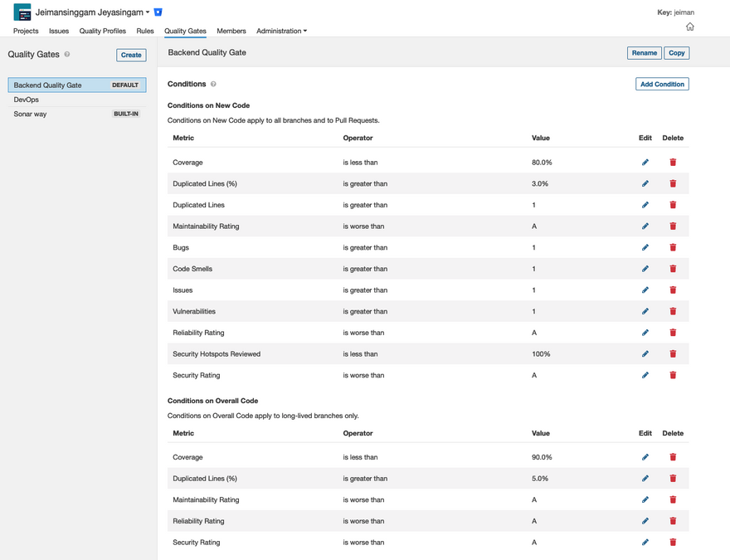Delete the Duplicated Lines (%) new code condition
The height and width of the screenshot is (560, 730).
point(673,183)
